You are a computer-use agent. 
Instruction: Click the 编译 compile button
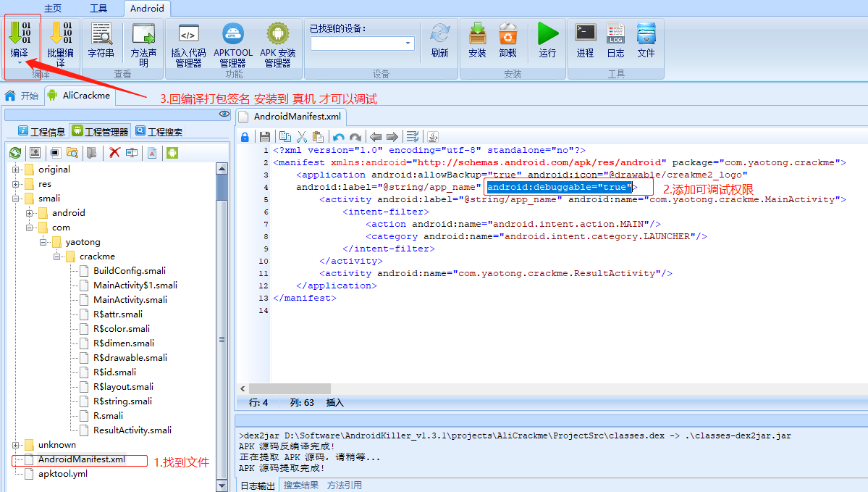click(x=20, y=40)
